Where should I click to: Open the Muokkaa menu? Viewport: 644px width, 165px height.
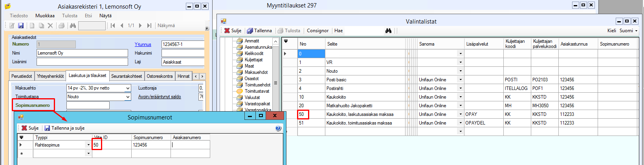pos(45,16)
